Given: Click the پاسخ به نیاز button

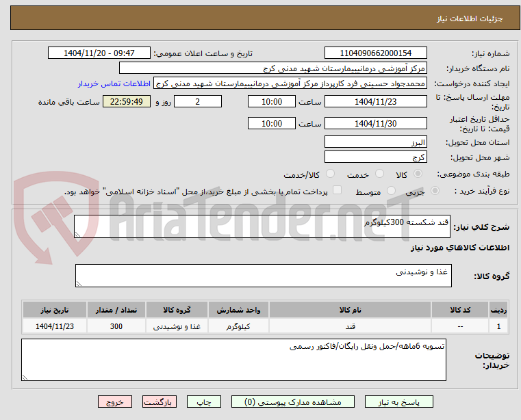Looking at the screenshot, I should coord(398,402).
